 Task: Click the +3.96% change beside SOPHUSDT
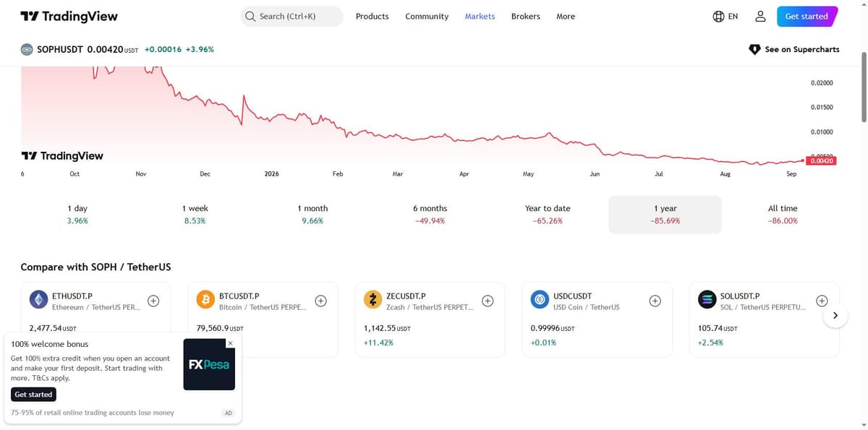coord(200,49)
